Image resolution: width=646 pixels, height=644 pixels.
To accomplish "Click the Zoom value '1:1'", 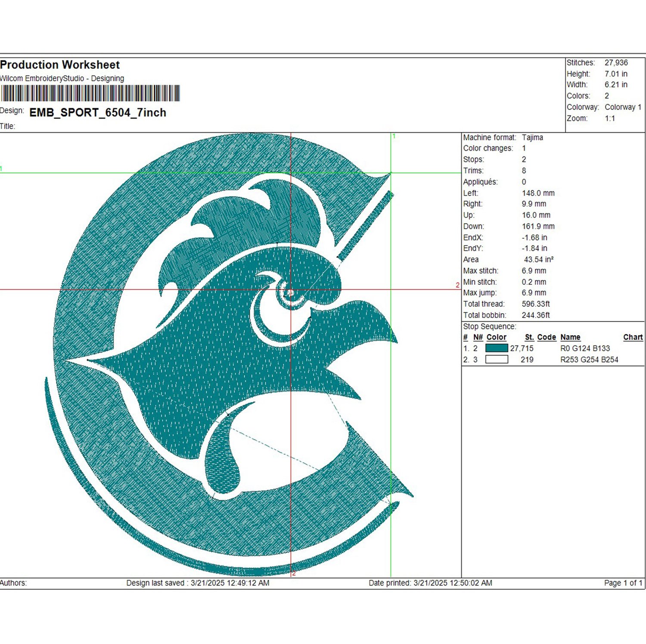I will pos(610,118).
